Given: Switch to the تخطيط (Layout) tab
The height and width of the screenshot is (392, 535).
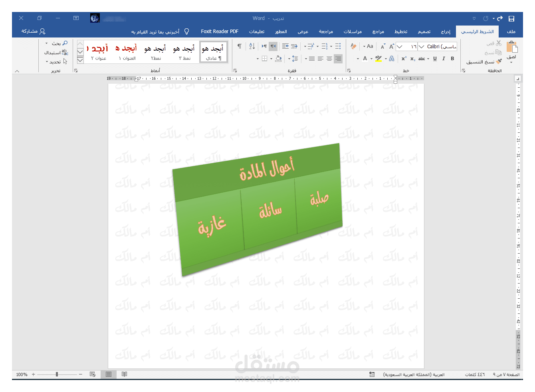Looking at the screenshot, I should point(401,32).
